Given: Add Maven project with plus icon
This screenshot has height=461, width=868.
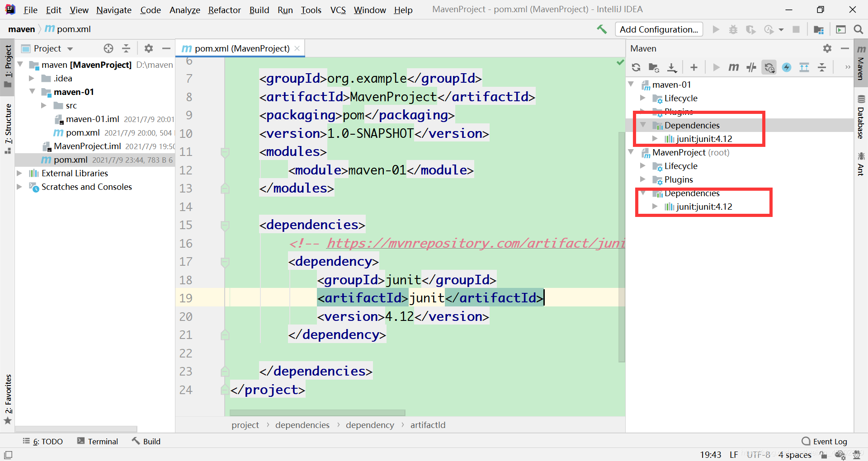Looking at the screenshot, I should [x=694, y=67].
